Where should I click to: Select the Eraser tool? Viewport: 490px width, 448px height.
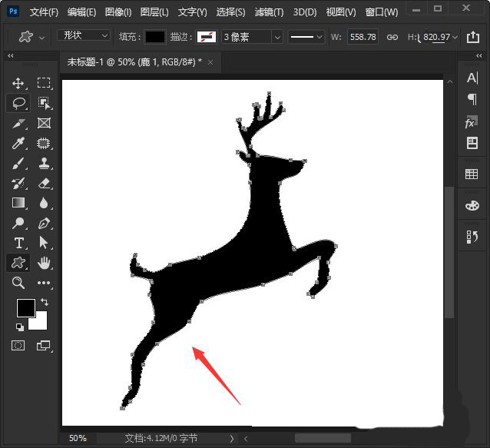(44, 183)
